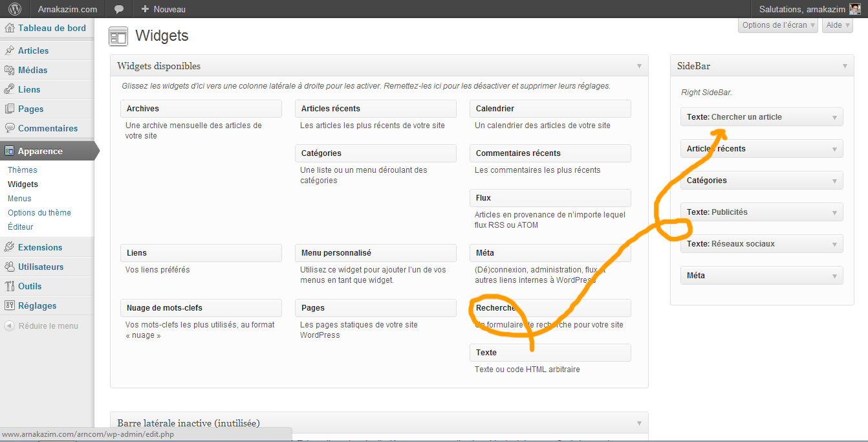Open the Éditeur submenu item
Screen dimensions: 868x442
pyautogui.click(x=21, y=227)
